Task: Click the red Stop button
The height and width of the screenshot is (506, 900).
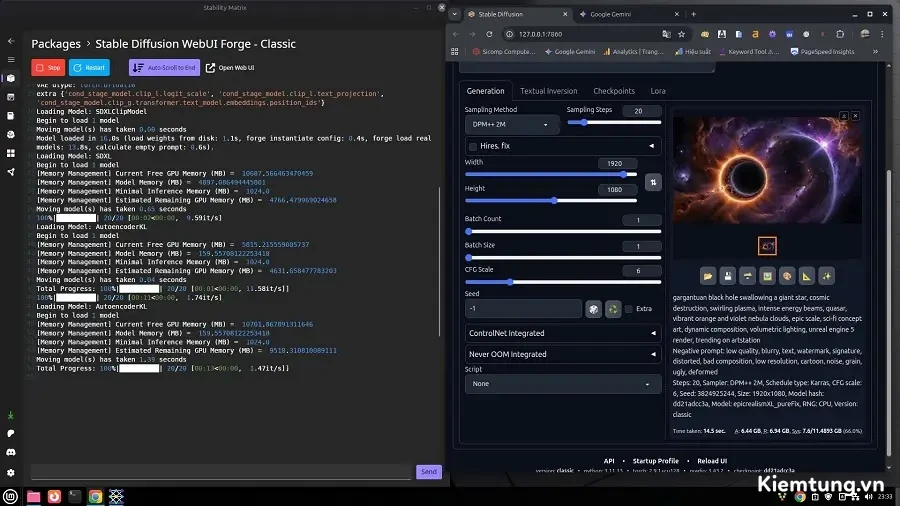Action: pyautogui.click(x=48, y=68)
